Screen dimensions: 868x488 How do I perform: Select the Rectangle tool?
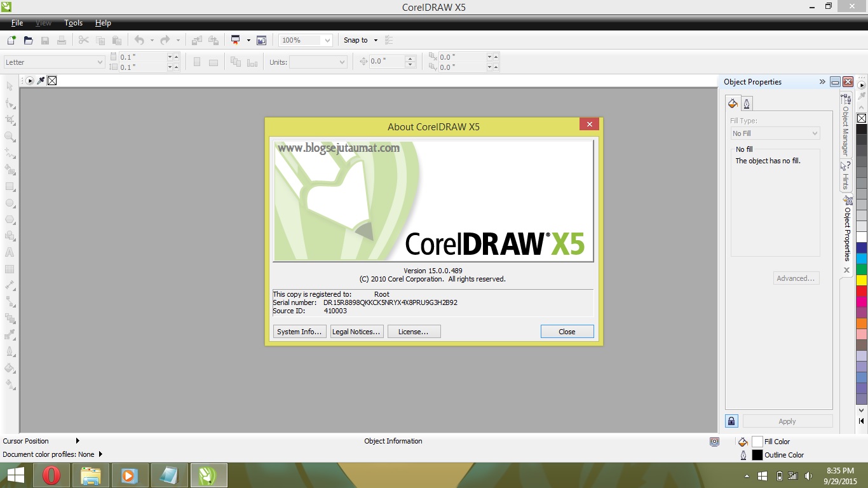point(9,186)
